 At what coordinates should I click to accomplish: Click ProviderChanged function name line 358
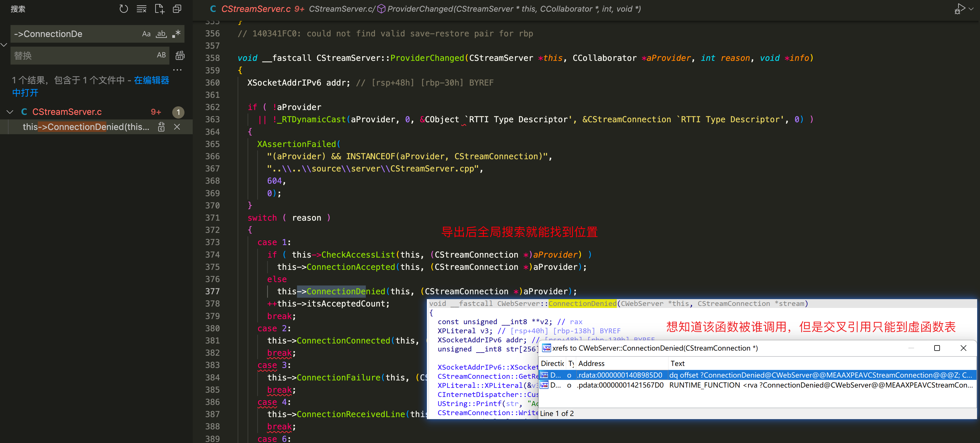coord(427,58)
